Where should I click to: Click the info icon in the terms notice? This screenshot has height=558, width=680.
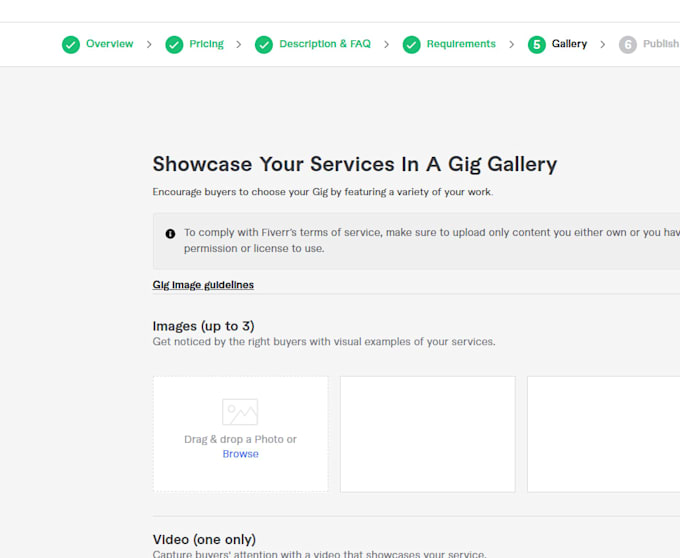point(170,234)
